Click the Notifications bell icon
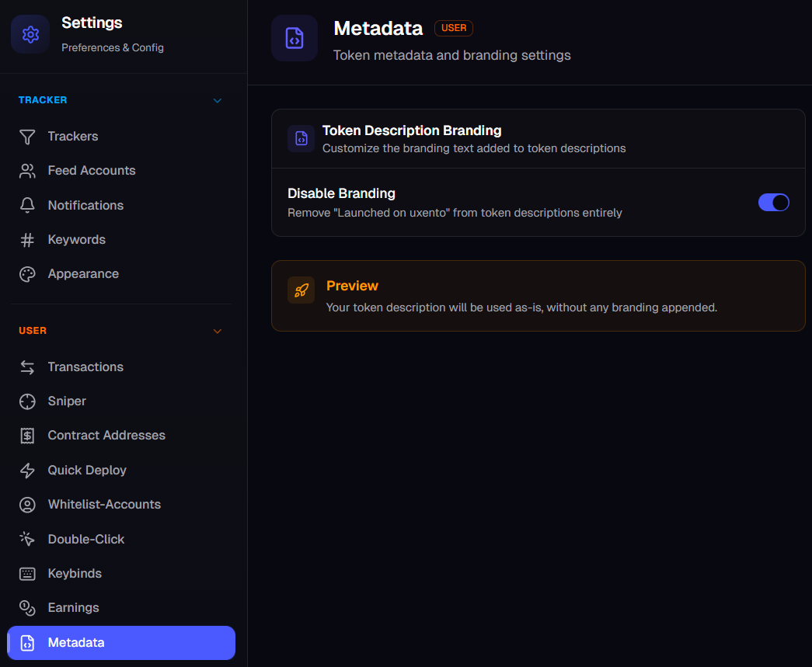Screen dimensions: 812x667 click(27, 206)
